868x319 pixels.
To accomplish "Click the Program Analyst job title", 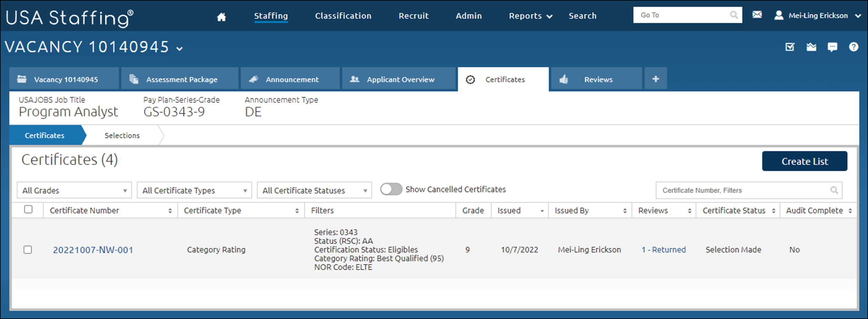I will [68, 112].
